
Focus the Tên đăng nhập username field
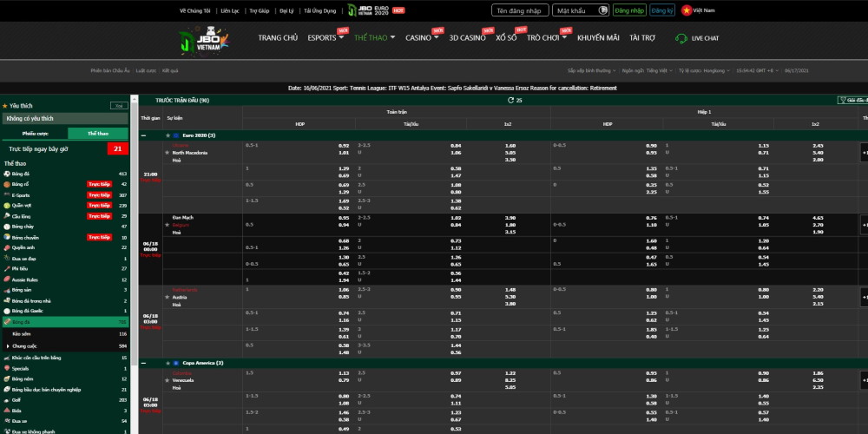pos(520,10)
